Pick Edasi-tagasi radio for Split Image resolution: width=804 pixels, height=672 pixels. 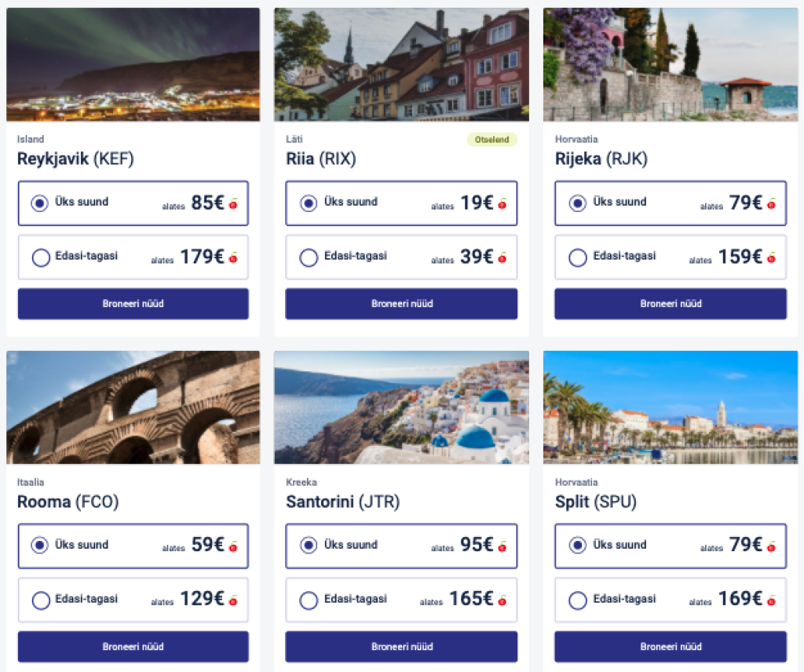(x=578, y=601)
